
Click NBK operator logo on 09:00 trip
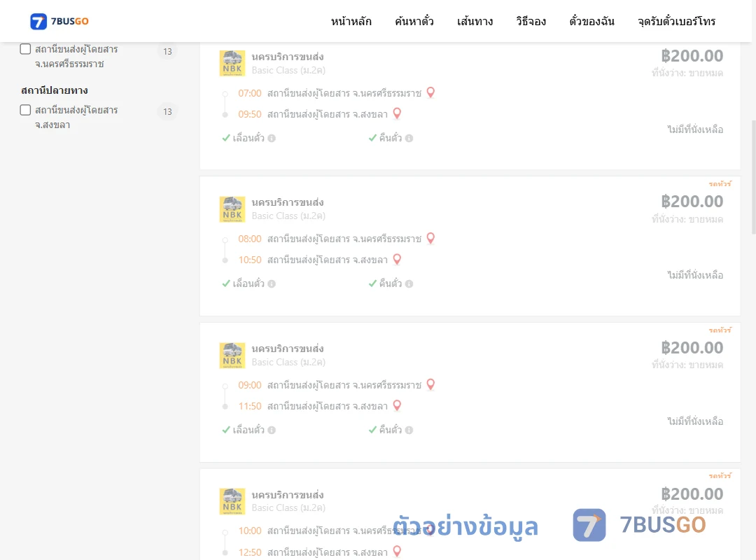pyautogui.click(x=232, y=356)
